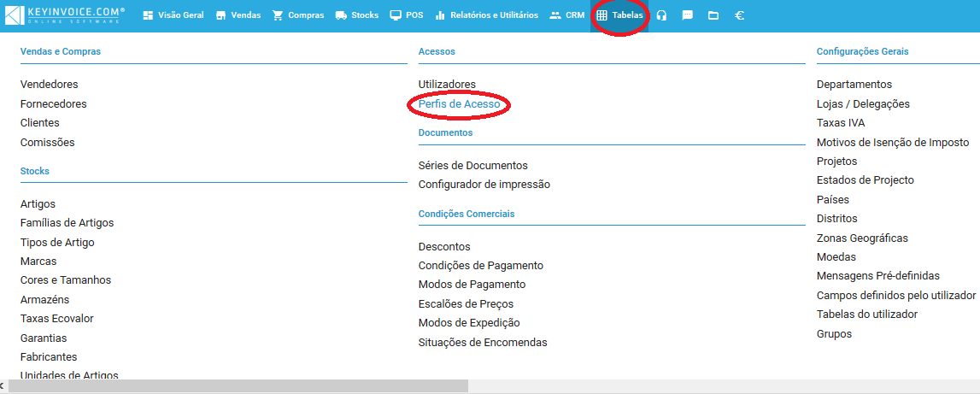Open Mensagens Pré-definidas
The width and height of the screenshot is (980, 394).
pyautogui.click(x=878, y=276)
